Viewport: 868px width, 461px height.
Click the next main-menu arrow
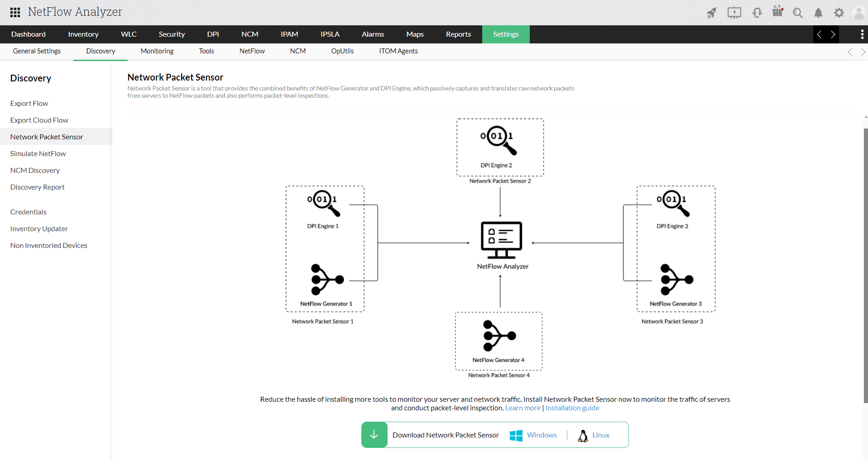[x=833, y=34]
